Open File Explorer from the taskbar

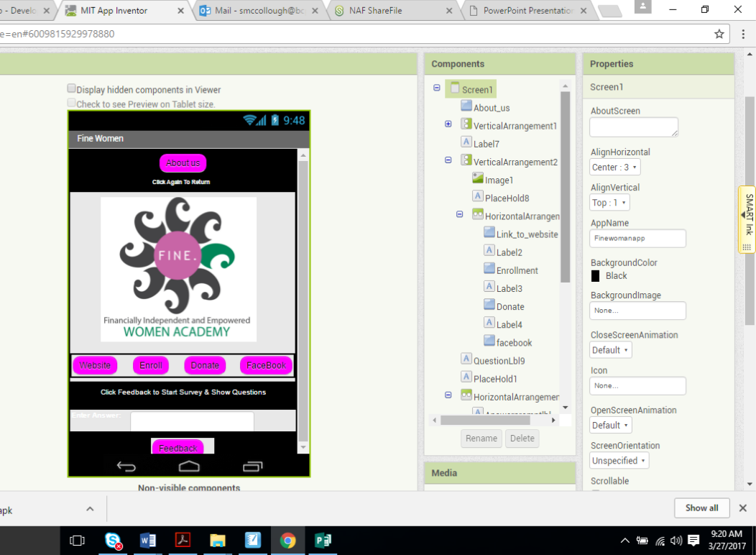218,541
